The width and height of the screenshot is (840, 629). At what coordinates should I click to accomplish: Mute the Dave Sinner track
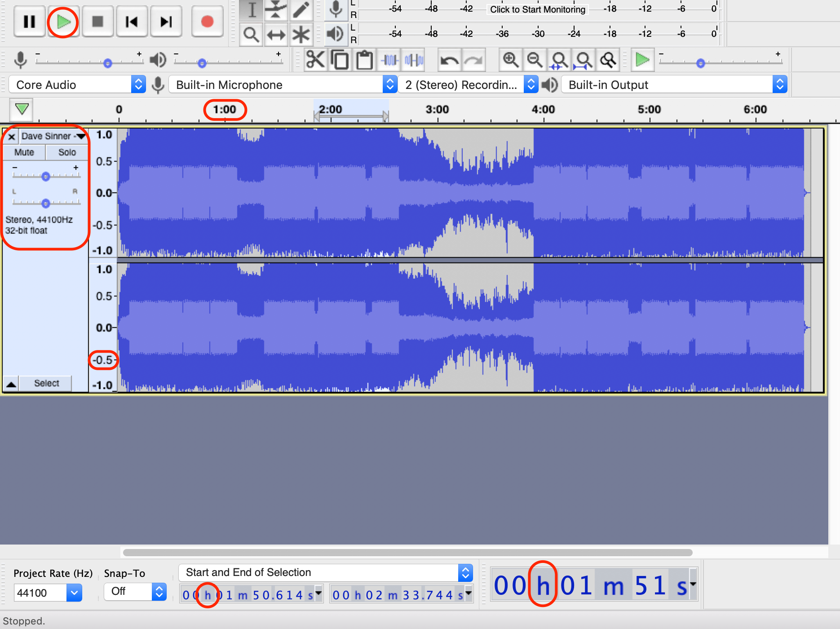(24, 152)
